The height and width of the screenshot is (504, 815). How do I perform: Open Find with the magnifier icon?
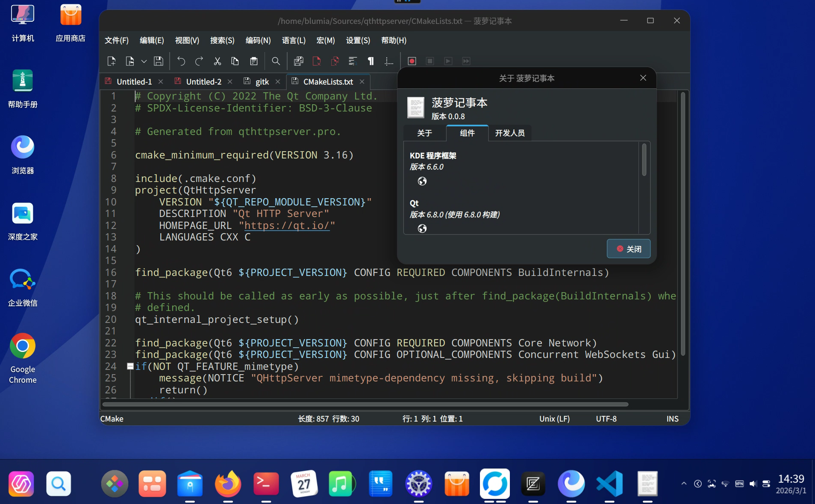pyautogui.click(x=276, y=61)
